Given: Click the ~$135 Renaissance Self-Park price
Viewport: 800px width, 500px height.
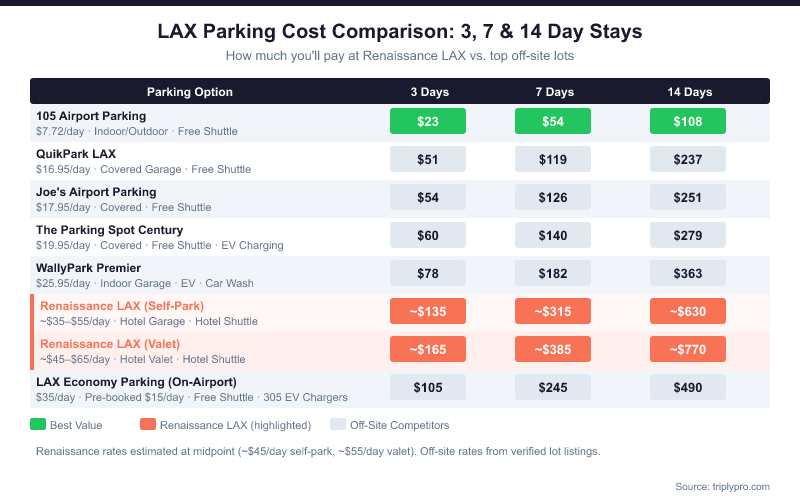Looking at the screenshot, I should 428,311.
